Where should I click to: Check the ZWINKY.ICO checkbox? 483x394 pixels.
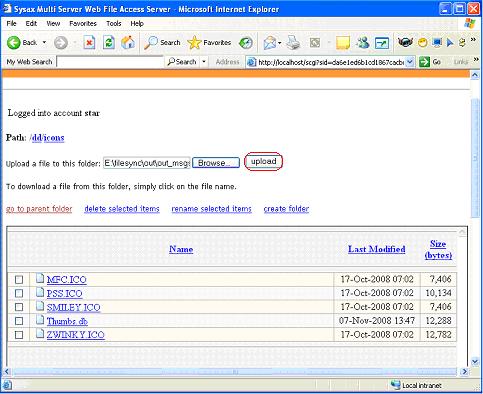click(x=19, y=335)
